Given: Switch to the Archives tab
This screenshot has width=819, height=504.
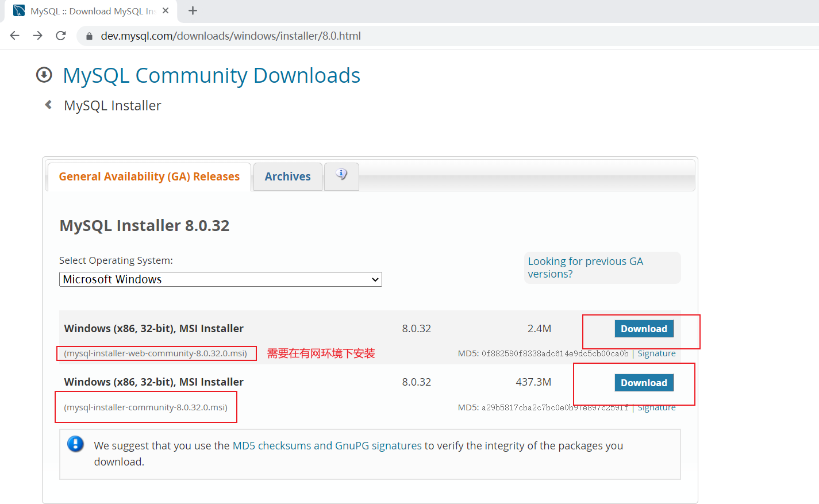Looking at the screenshot, I should (287, 176).
